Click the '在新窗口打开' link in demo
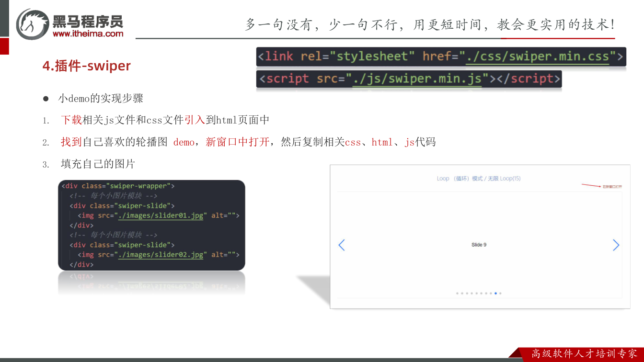Viewport: 644px width, 362px height. coord(612,187)
